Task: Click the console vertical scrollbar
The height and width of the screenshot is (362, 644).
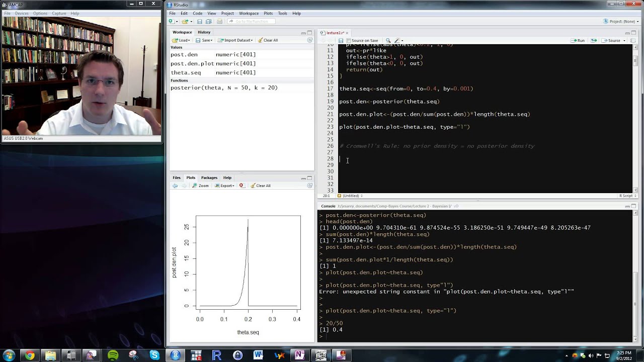Action: (x=636, y=276)
